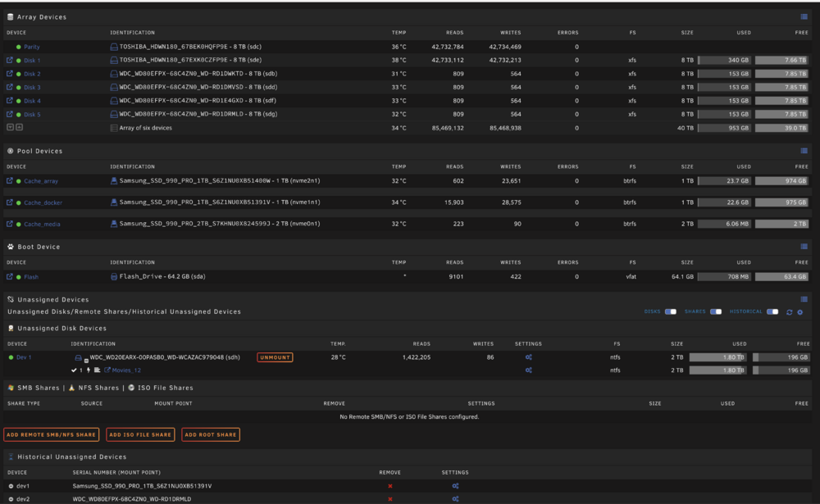Click the SSD icon beside Samsung nvme0n1
Viewport: 820px width, 504px height.
pyautogui.click(x=113, y=224)
